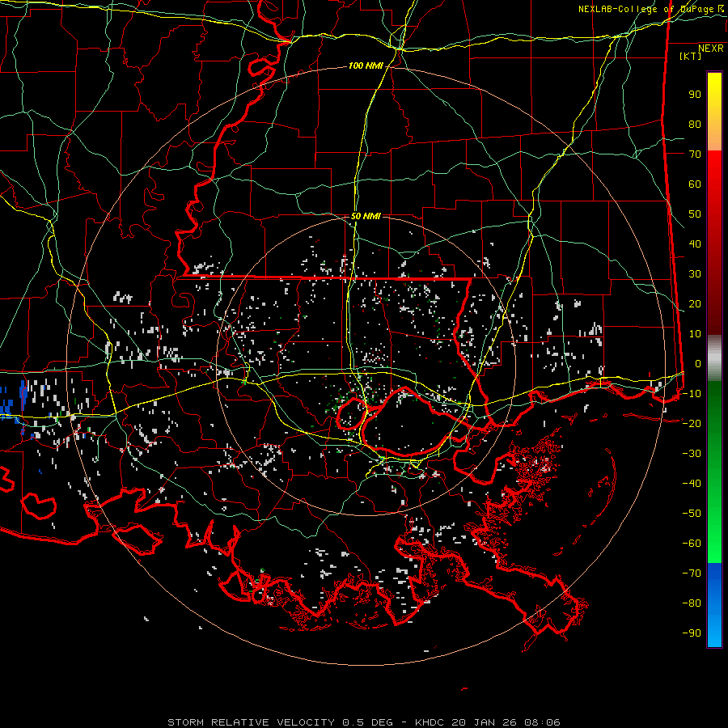Click the "KHDC" radar site identifier
Screen dimensions: 728x728
point(430,722)
